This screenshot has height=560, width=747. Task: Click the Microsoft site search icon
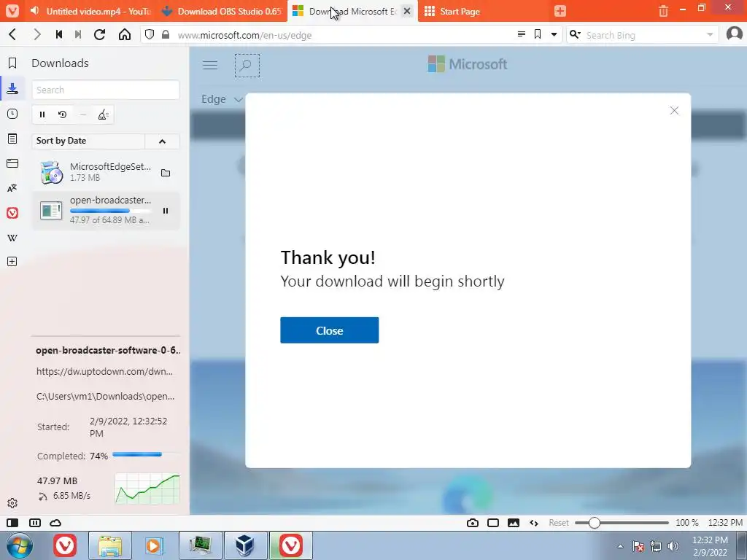coord(247,65)
